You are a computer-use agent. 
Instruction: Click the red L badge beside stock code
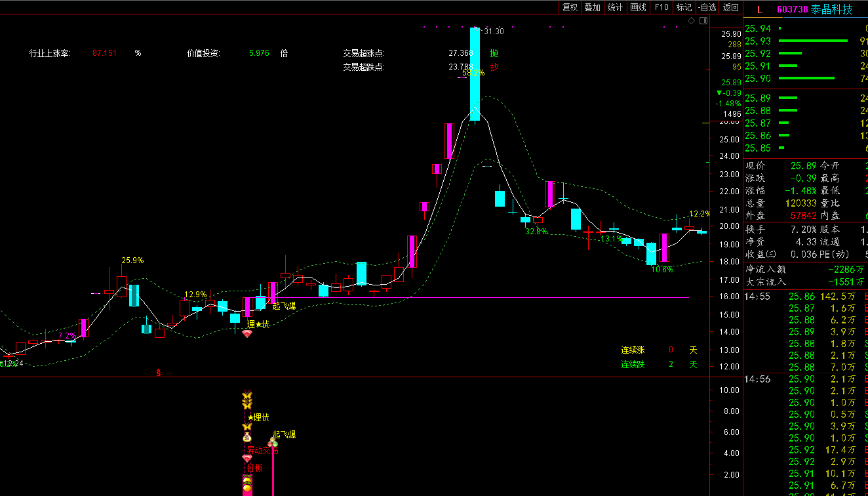point(760,9)
